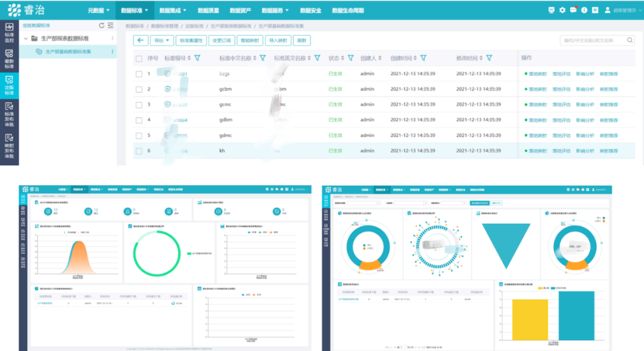This screenshot has height=351, width=644.
Task: Check the checkbox for row 1 (bzgs)
Action: point(139,74)
